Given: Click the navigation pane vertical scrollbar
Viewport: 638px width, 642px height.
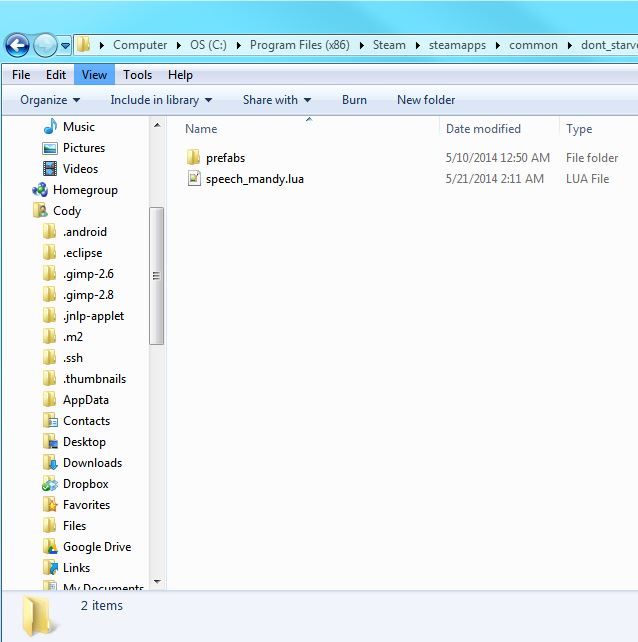Looking at the screenshot, I should 156,275.
